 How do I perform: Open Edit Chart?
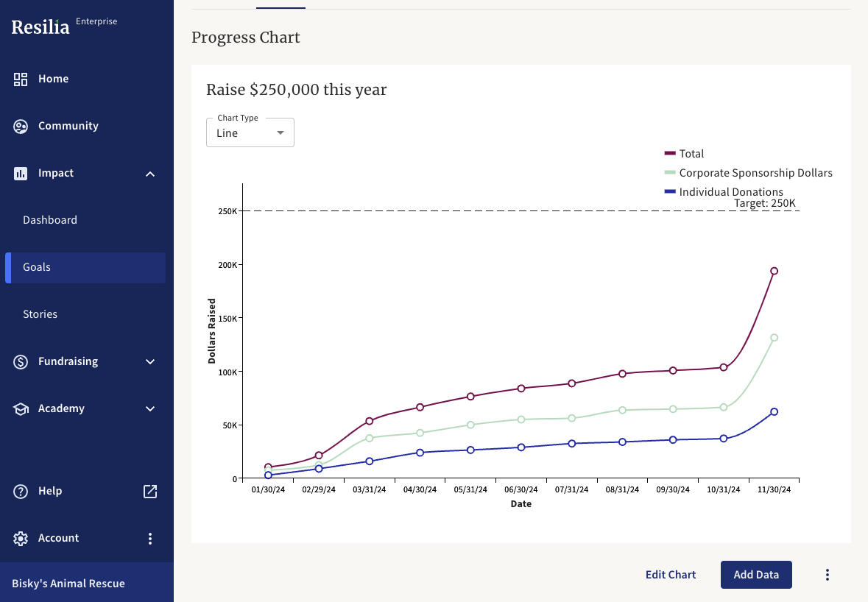pos(671,574)
